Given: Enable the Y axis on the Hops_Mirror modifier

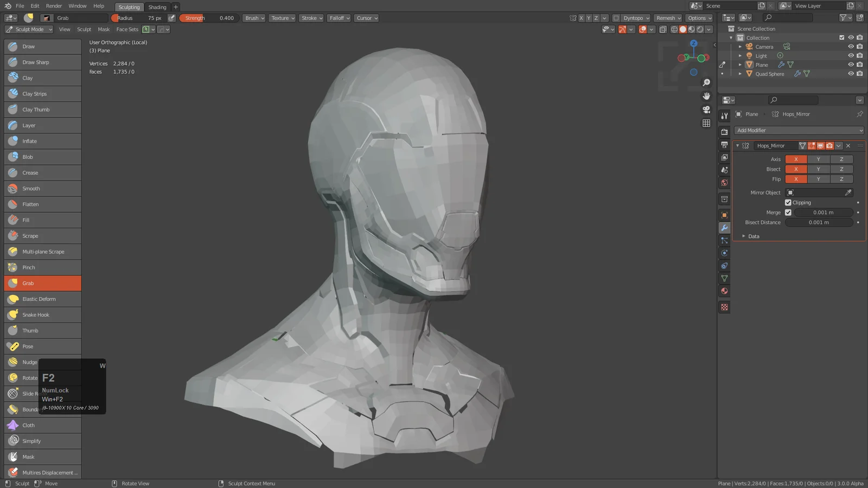Looking at the screenshot, I should click(x=819, y=159).
